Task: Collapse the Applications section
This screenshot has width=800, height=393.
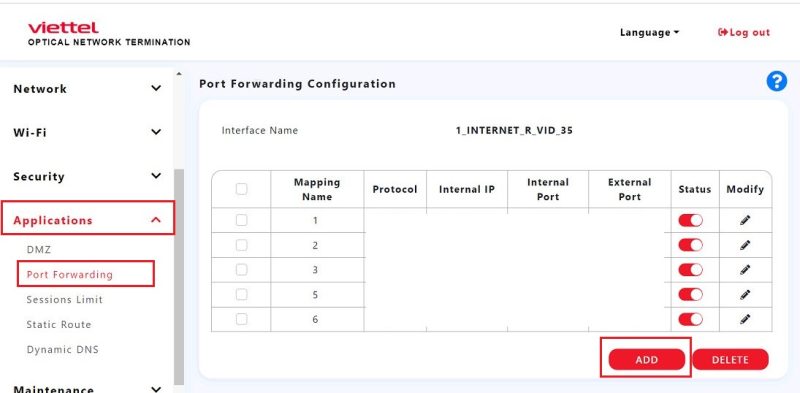Action: [87, 220]
